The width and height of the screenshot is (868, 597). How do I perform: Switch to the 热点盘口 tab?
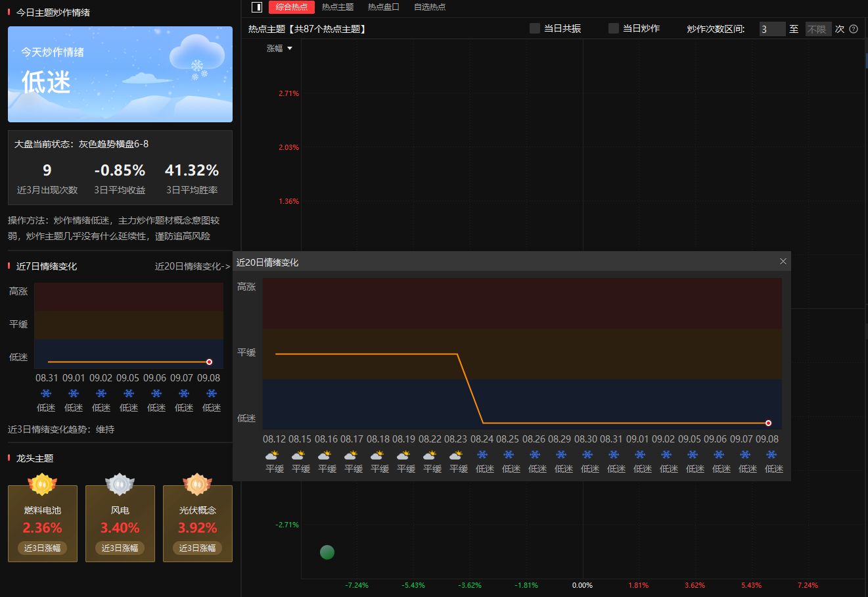pos(384,7)
